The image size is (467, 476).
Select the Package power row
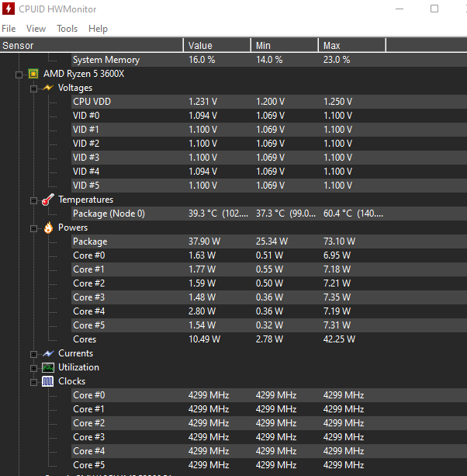(269, 241)
